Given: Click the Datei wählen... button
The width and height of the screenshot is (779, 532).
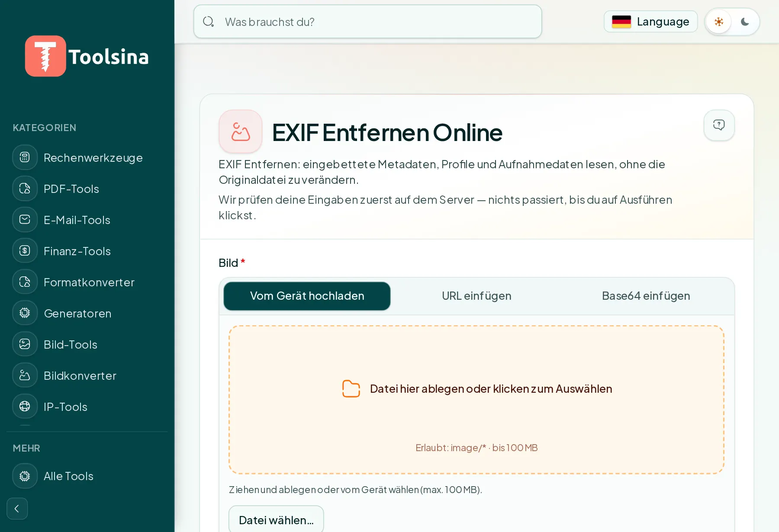Looking at the screenshot, I should 276,519.
